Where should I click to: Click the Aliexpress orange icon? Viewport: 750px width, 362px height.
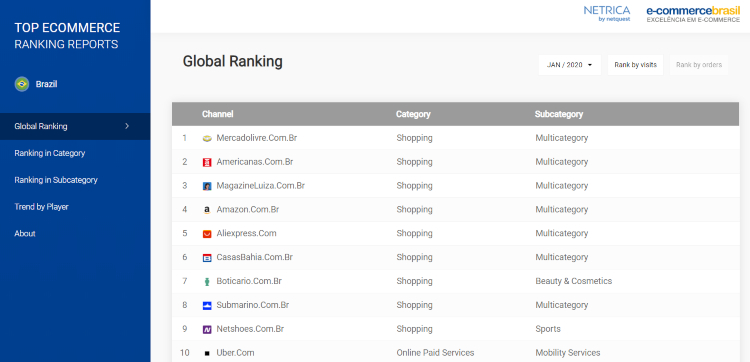click(x=207, y=234)
